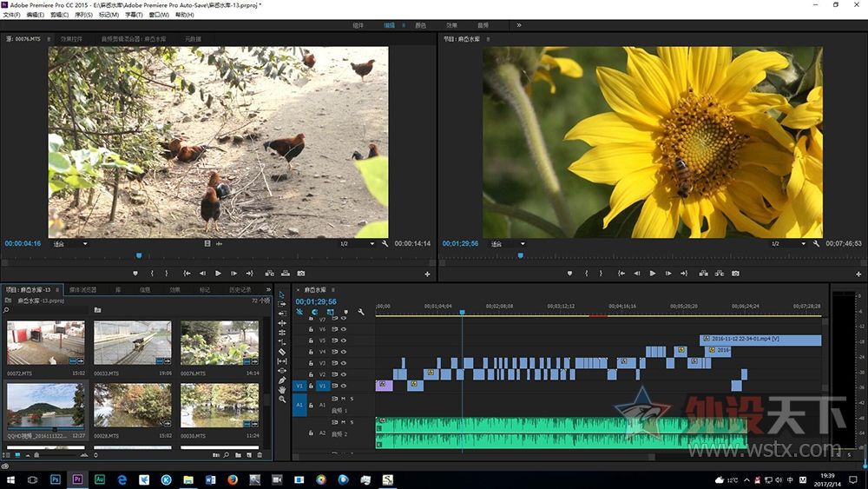868x489 pixels.
Task: Select the Hand tool in the tools panel
Action: [x=282, y=390]
